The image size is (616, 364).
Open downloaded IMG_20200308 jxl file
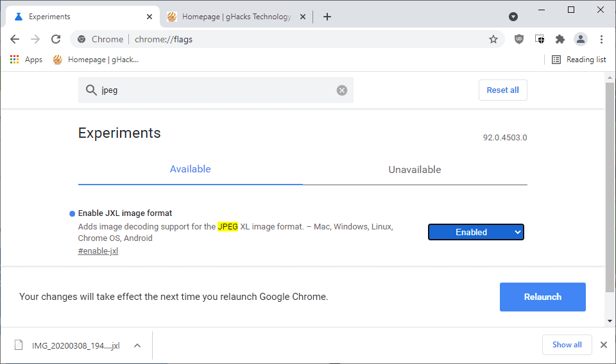pos(67,345)
